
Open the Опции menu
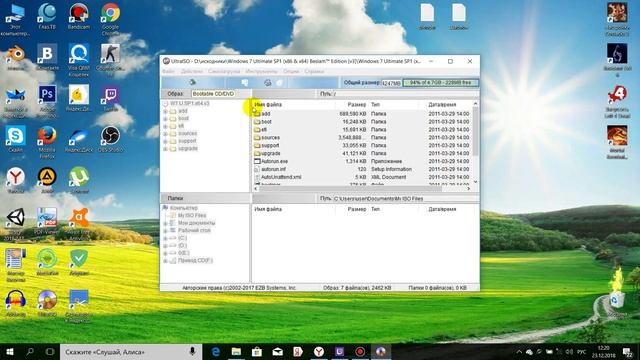291,71
